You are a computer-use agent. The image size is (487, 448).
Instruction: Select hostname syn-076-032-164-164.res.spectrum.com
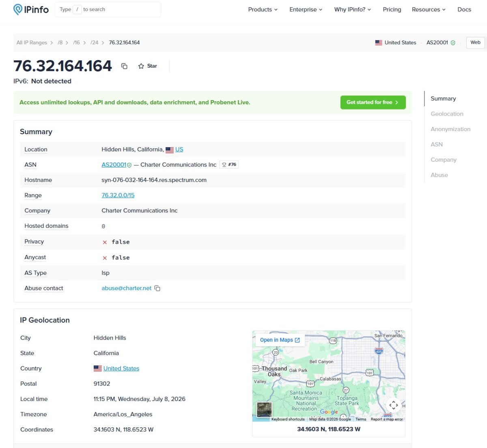click(x=154, y=180)
